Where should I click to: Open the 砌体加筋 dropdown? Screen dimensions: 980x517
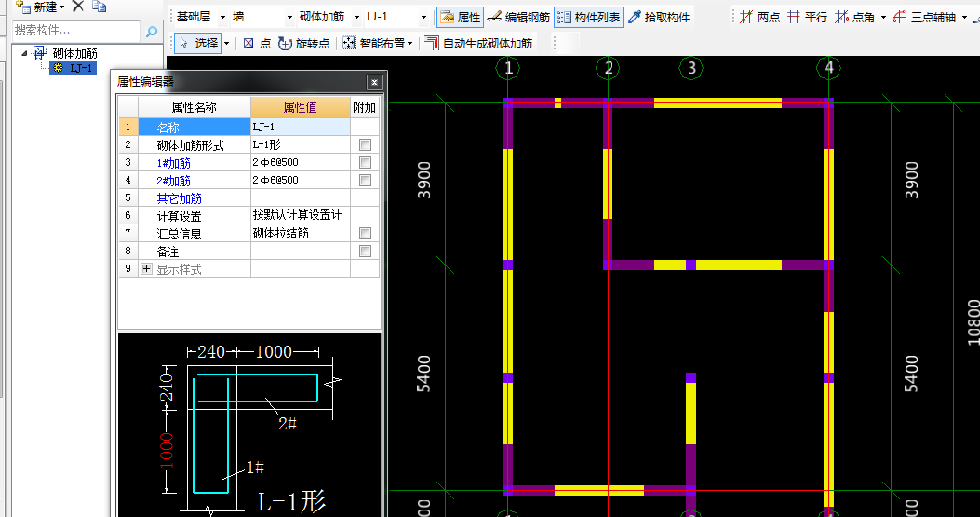(x=356, y=17)
